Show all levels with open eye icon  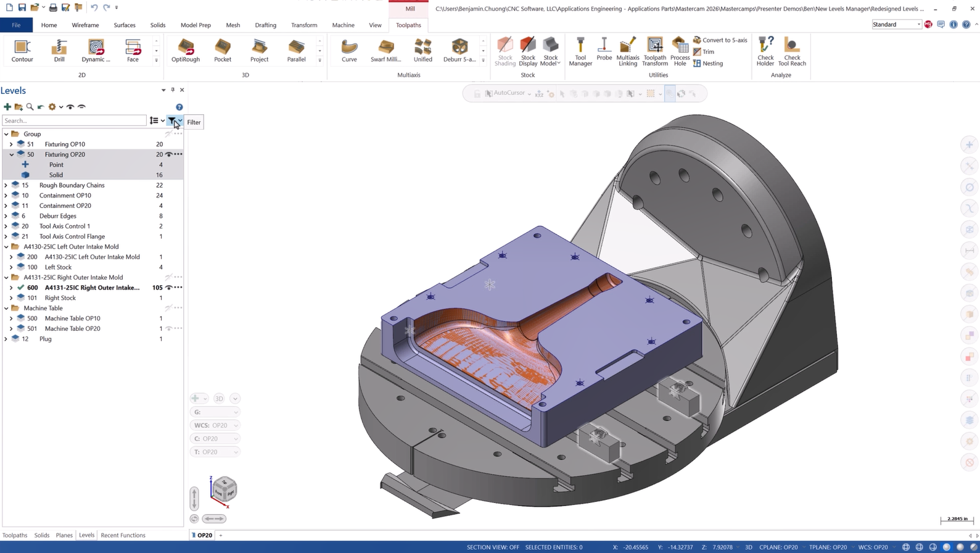(x=70, y=107)
